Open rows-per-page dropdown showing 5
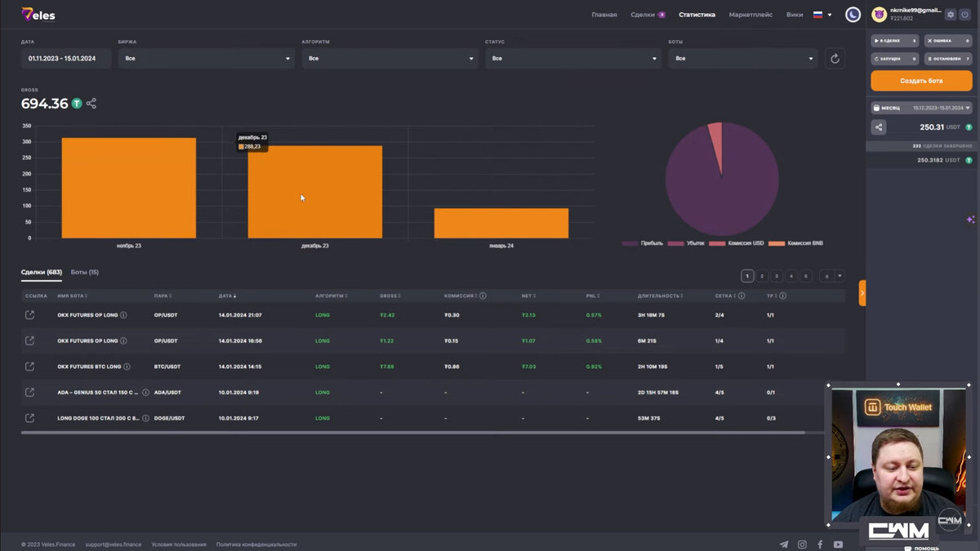This screenshot has width=980, height=551. click(x=832, y=276)
